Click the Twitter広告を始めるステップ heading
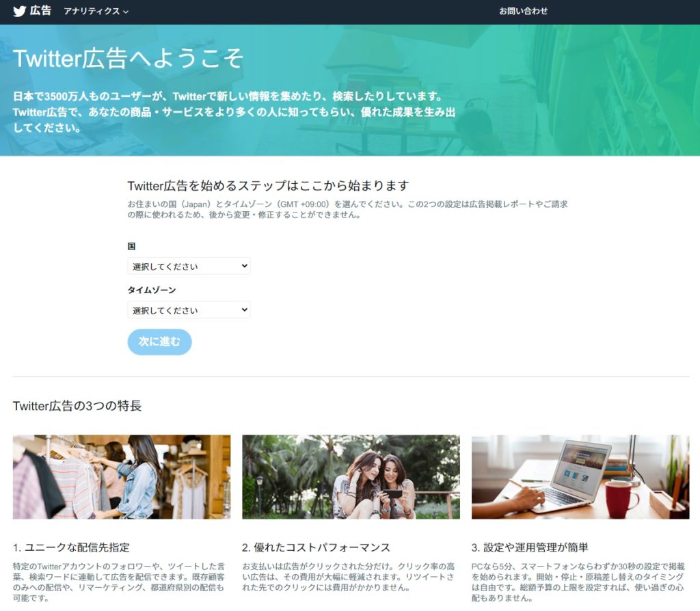This screenshot has width=700, height=611. coord(268,186)
